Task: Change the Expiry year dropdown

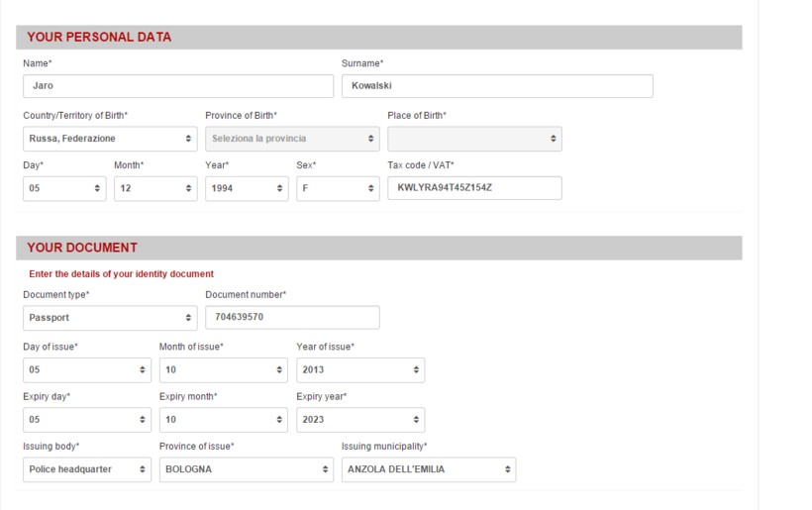Action: [360, 420]
